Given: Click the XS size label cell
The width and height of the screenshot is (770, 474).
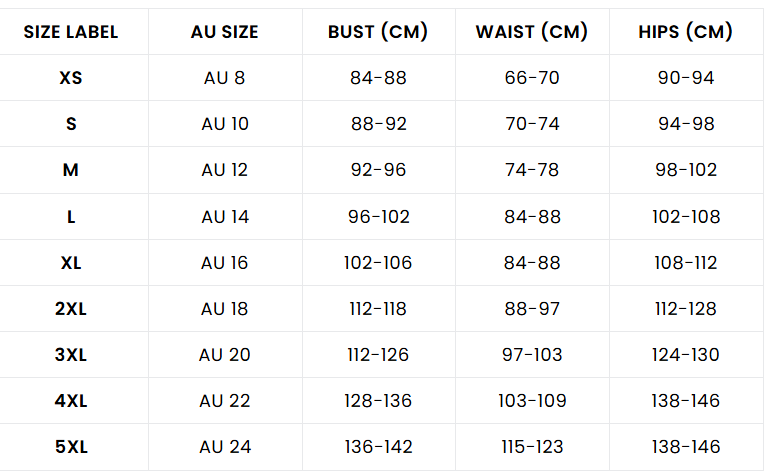Looking at the screenshot, I should point(71,78).
